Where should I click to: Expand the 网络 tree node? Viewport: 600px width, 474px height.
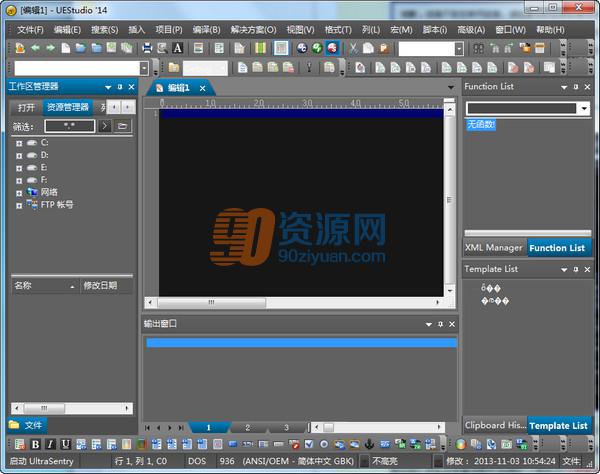19,193
